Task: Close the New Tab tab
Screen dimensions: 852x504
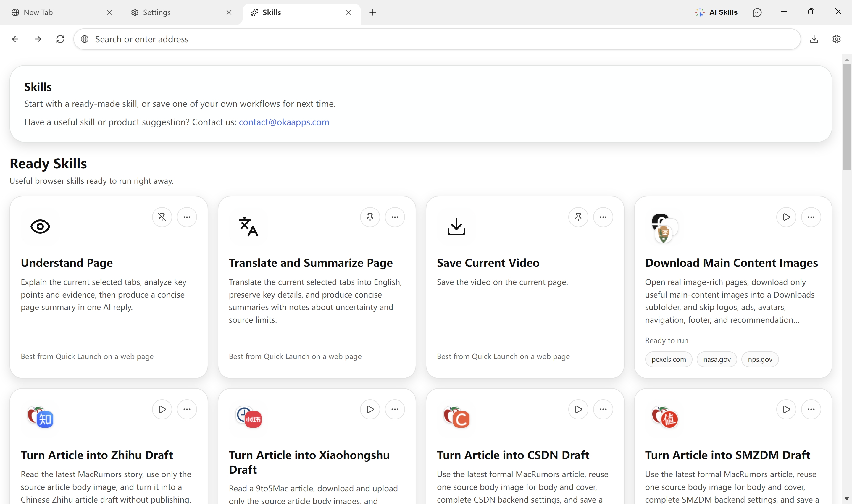Action: (109, 12)
